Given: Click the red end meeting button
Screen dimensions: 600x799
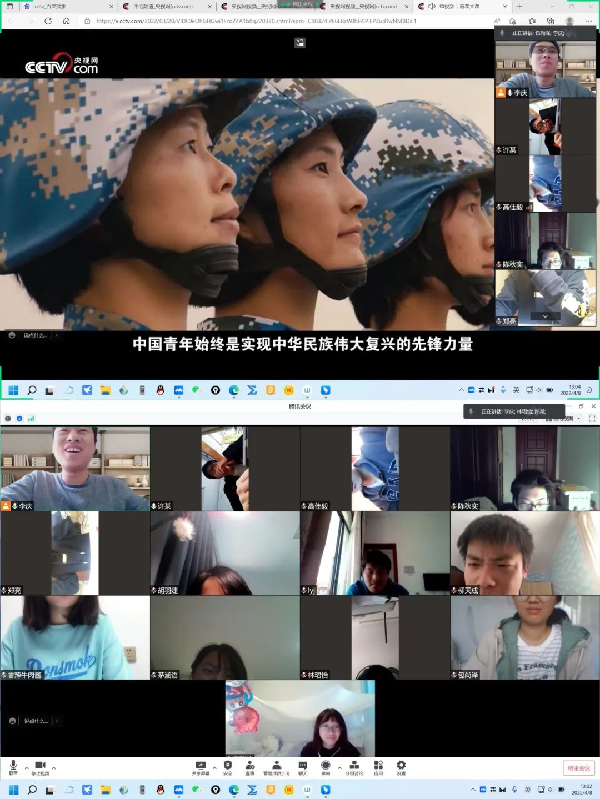Looking at the screenshot, I should click(579, 768).
